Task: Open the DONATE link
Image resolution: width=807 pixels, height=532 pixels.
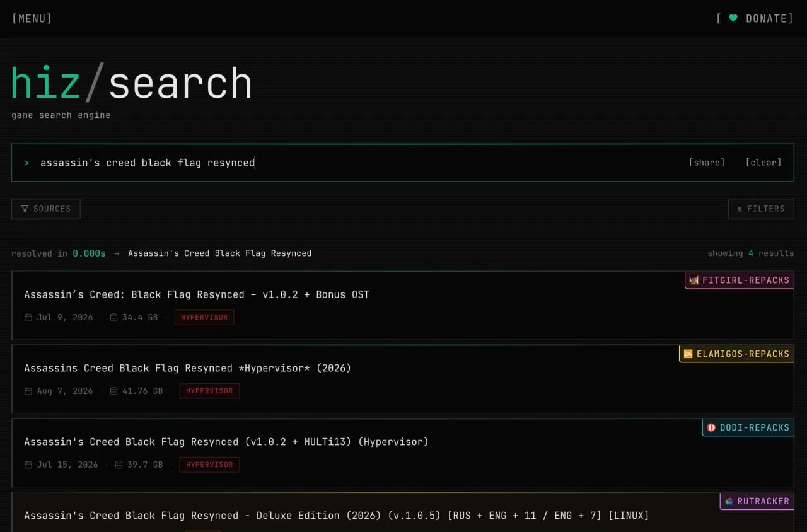Action: pyautogui.click(x=755, y=19)
